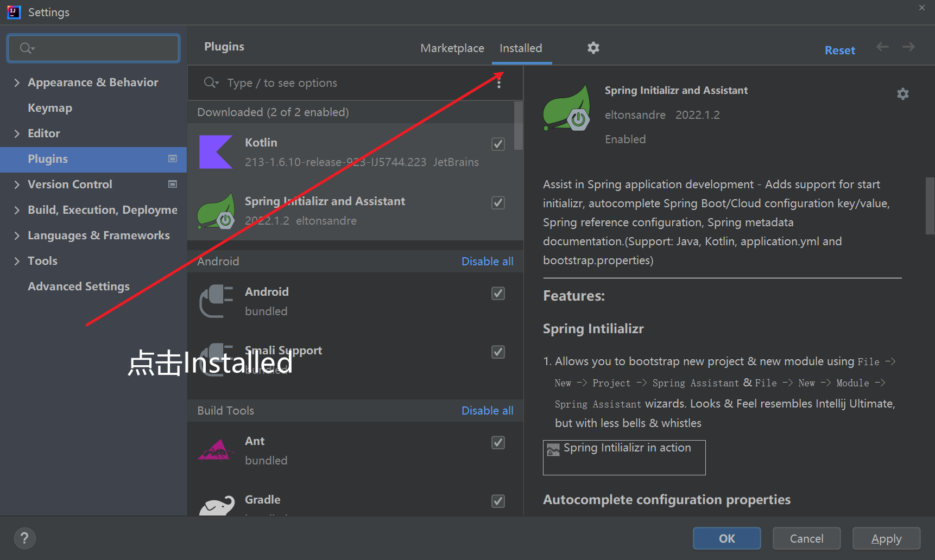Expand the Editor settings node
Screen dimensions: 935x560
[17, 133]
